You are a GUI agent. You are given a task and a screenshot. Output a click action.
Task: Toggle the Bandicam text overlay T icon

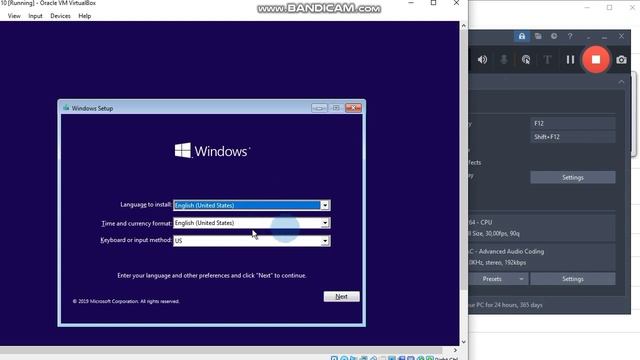[547, 60]
